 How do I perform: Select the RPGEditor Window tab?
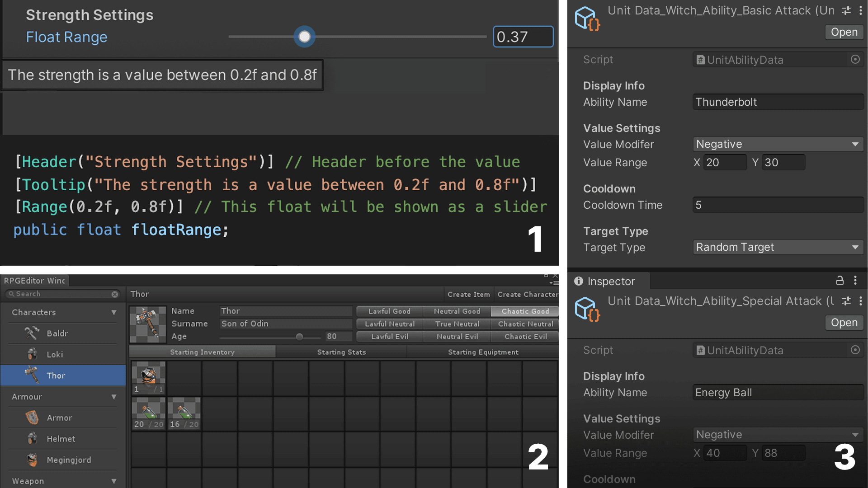[x=34, y=281]
